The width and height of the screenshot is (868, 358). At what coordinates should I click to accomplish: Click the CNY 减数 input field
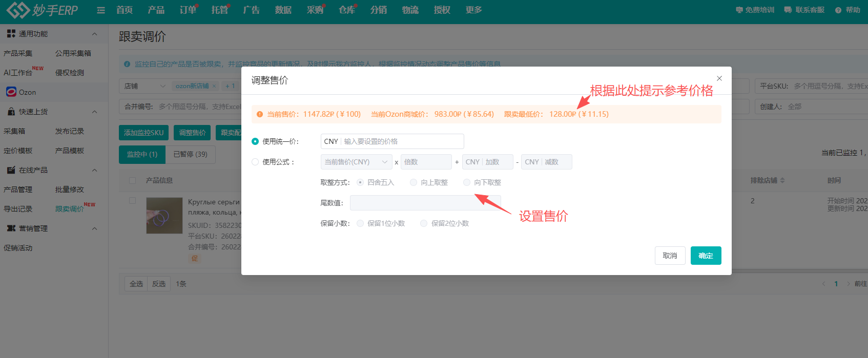(547, 162)
